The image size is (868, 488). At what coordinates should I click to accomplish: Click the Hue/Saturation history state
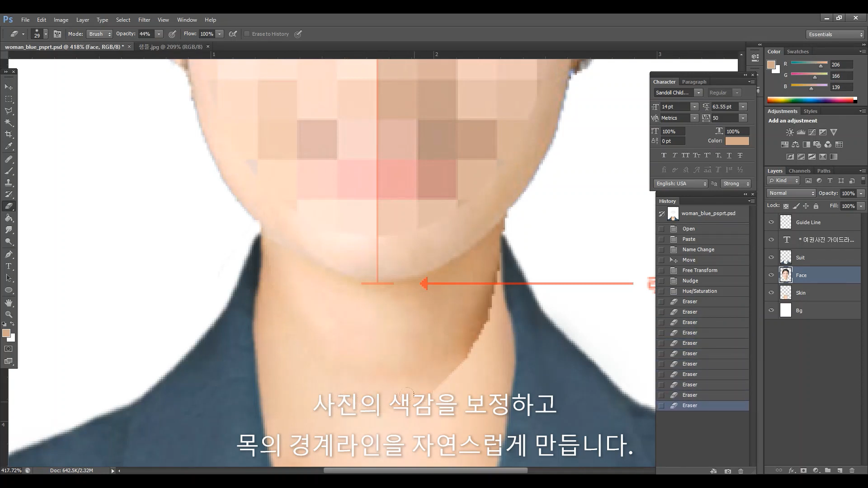pyautogui.click(x=699, y=291)
